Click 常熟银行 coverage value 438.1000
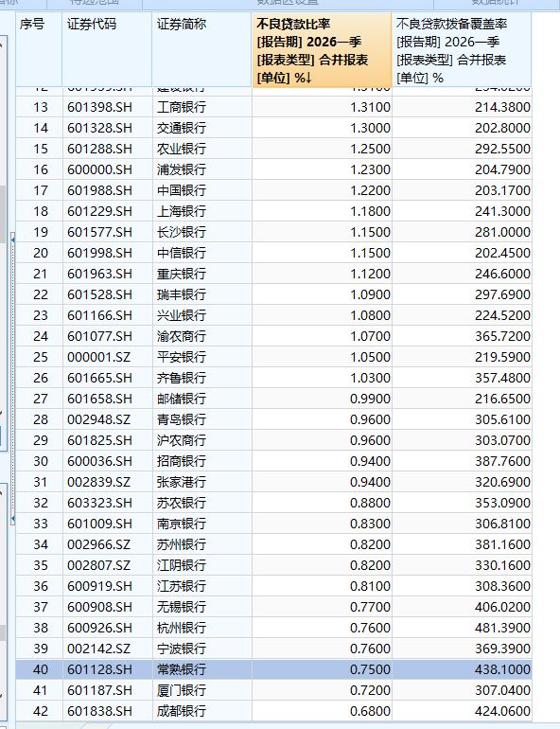560x729 pixels. click(462, 669)
